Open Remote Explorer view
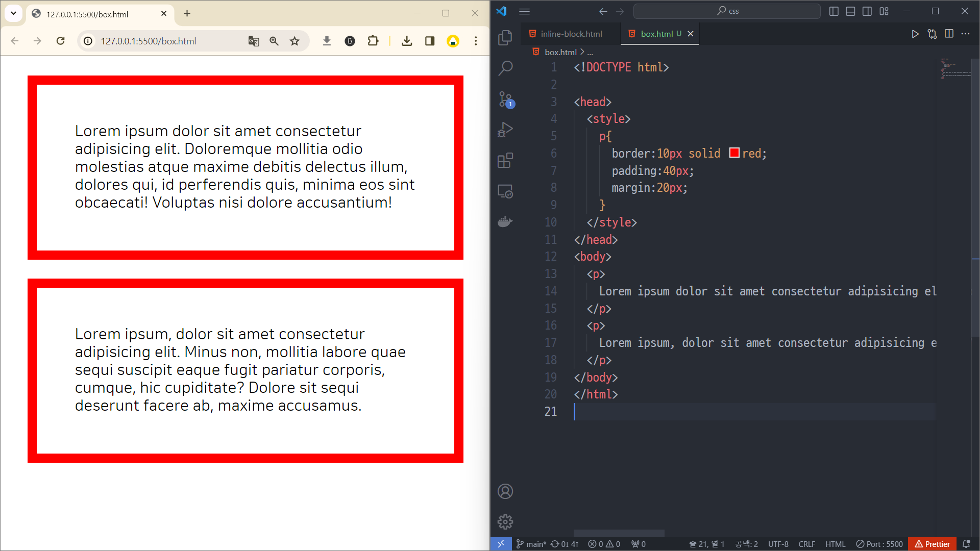 [x=505, y=191]
